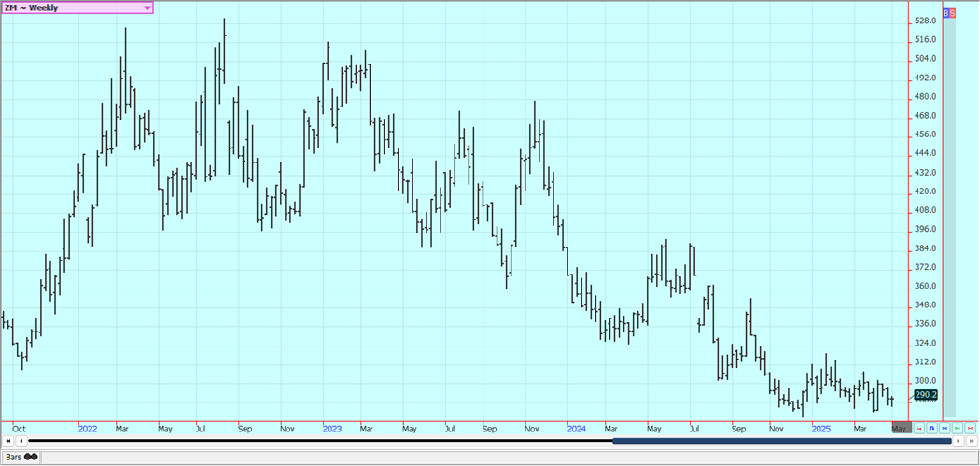Click the 360.0 price axis label
This screenshot has width=980, height=466.
(x=925, y=287)
